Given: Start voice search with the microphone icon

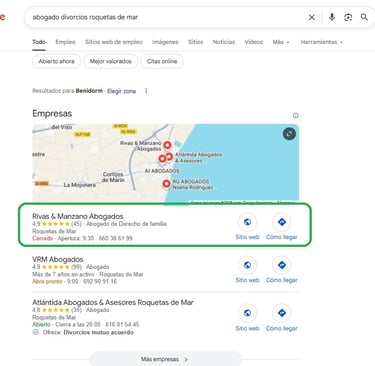Looking at the screenshot, I should coord(332,17).
